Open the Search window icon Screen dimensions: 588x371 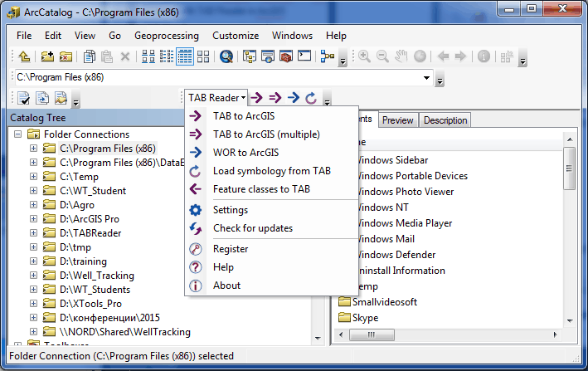click(226, 56)
